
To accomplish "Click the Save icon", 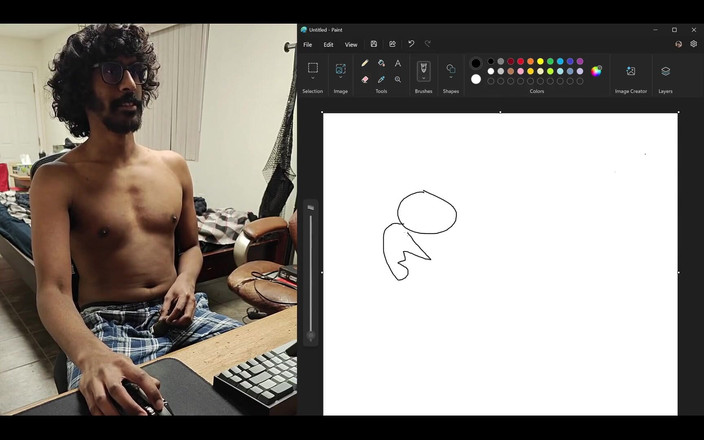I will (374, 44).
